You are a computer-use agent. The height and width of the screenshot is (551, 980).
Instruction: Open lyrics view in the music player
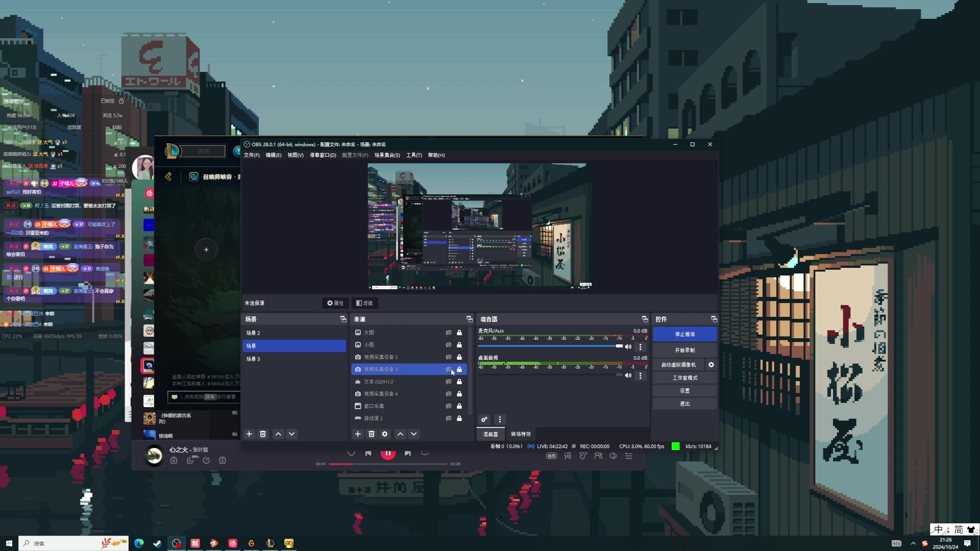click(568, 456)
